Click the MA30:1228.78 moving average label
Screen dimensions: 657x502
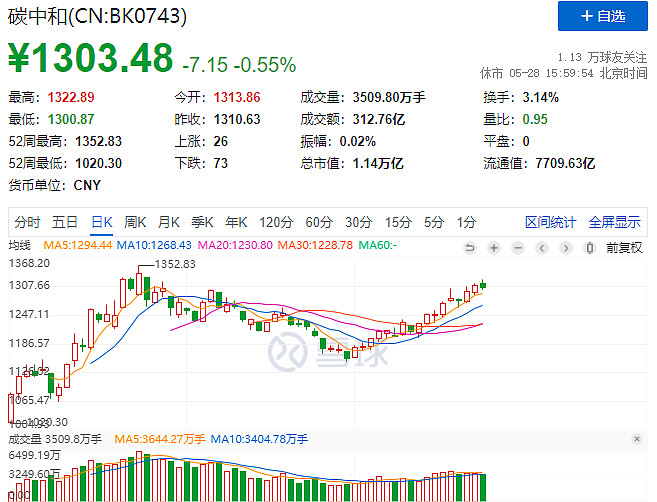click(x=315, y=245)
